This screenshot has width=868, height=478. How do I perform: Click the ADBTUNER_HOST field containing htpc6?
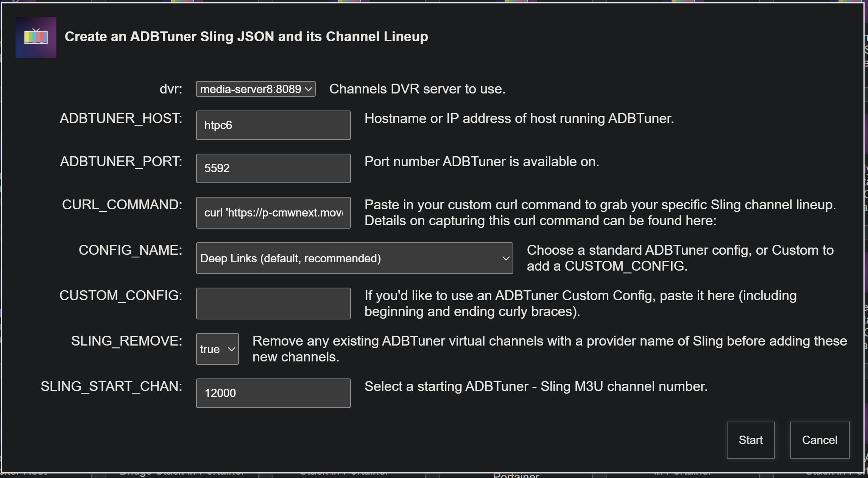(x=273, y=125)
